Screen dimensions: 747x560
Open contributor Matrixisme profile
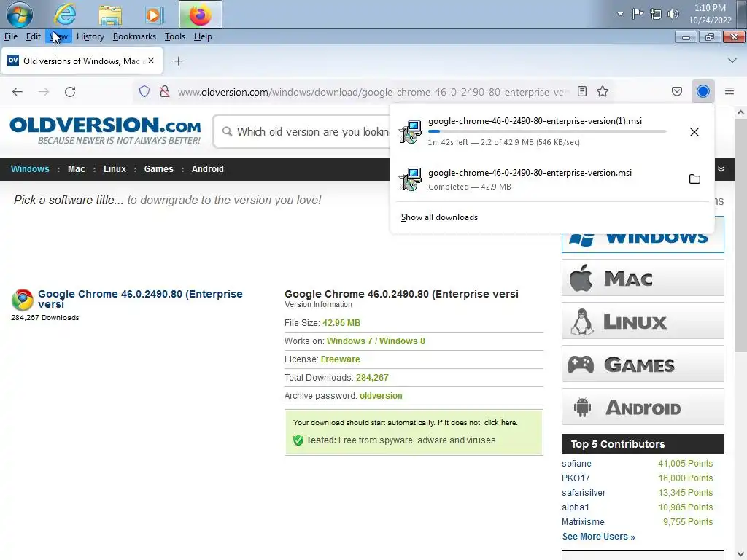[583, 522]
